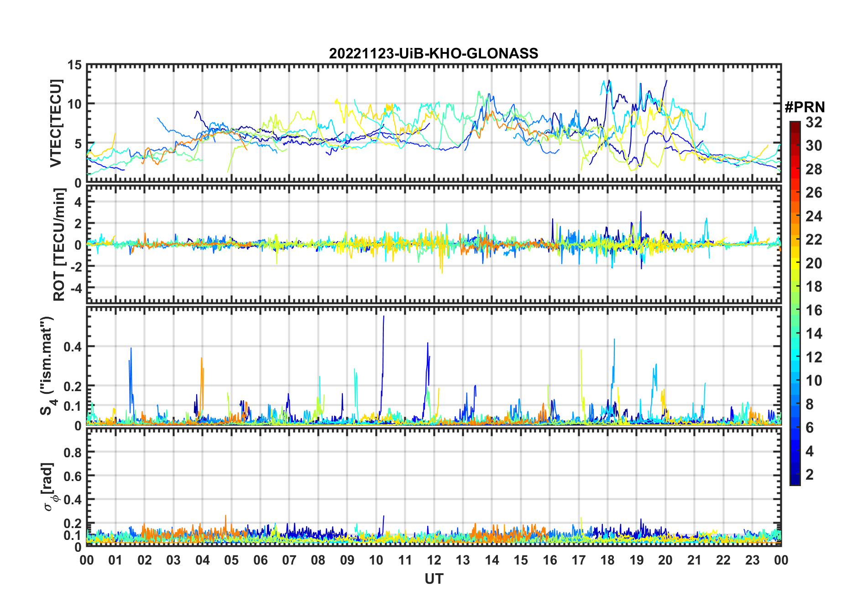Click the plot title 20221123-UiB-KHO-GLONASS
The width and height of the screenshot is (868, 607).
point(434,53)
